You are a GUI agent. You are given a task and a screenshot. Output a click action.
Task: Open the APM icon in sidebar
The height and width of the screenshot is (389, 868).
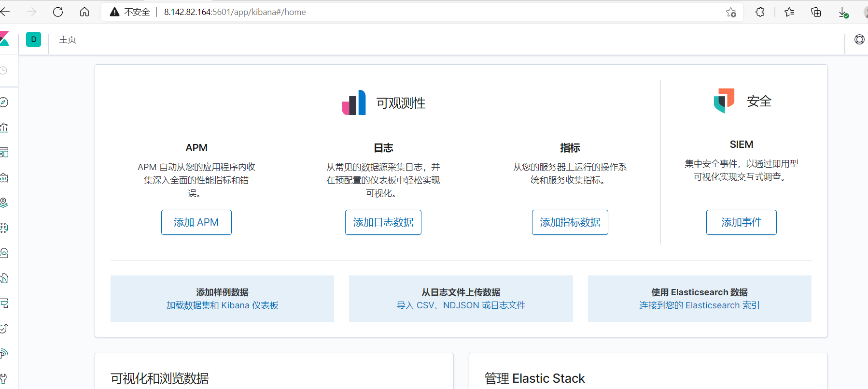4,303
